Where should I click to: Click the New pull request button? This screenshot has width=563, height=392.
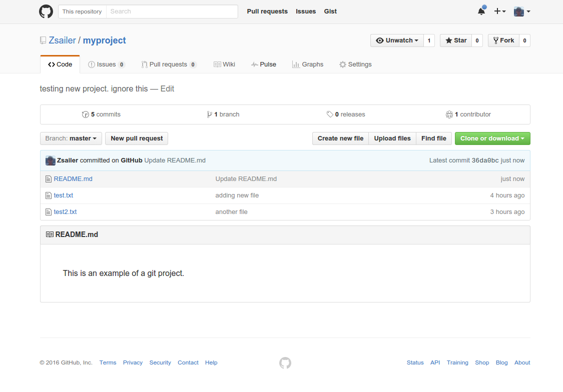click(x=137, y=138)
